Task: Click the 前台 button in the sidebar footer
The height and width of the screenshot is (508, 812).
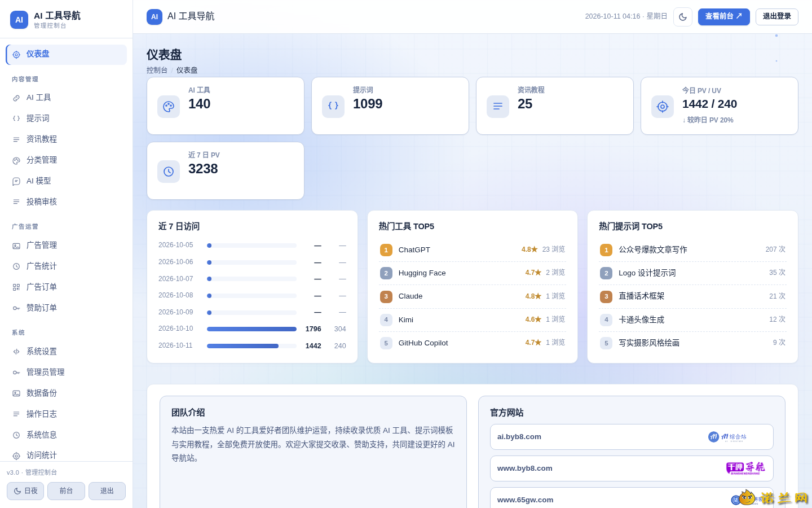Action: [66, 491]
